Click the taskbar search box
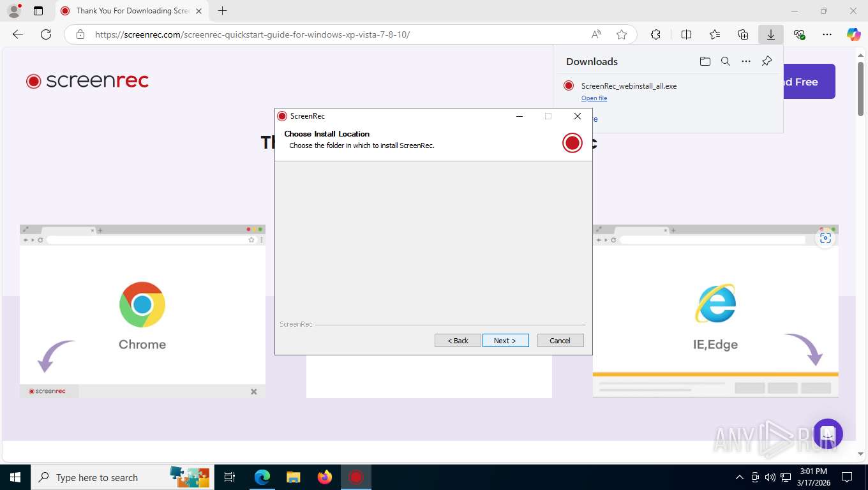This screenshot has width=868, height=490. click(x=121, y=477)
